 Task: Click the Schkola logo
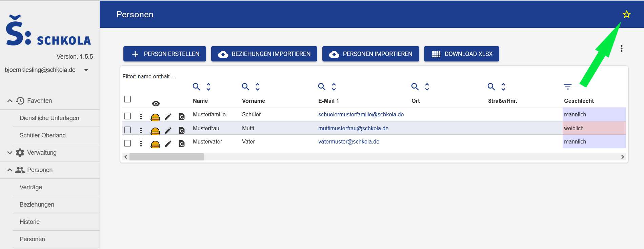[48, 30]
